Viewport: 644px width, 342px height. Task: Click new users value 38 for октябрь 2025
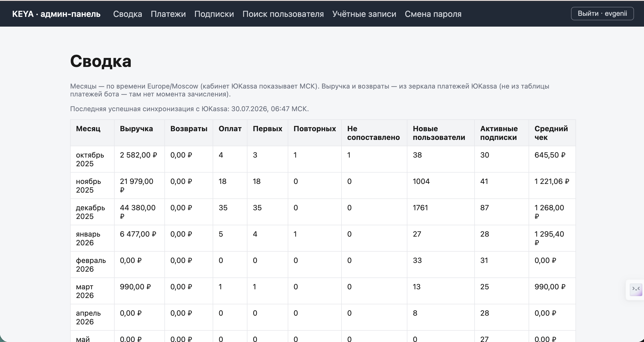(417, 155)
